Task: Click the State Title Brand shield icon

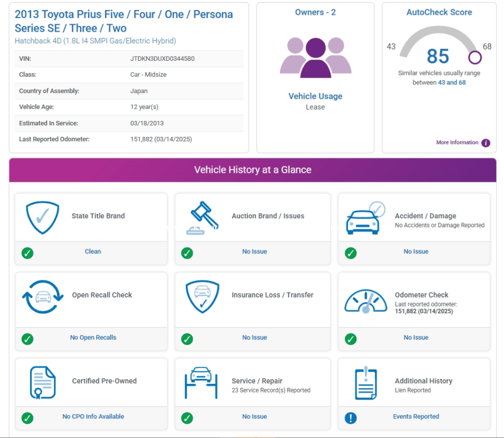Action: [42, 217]
